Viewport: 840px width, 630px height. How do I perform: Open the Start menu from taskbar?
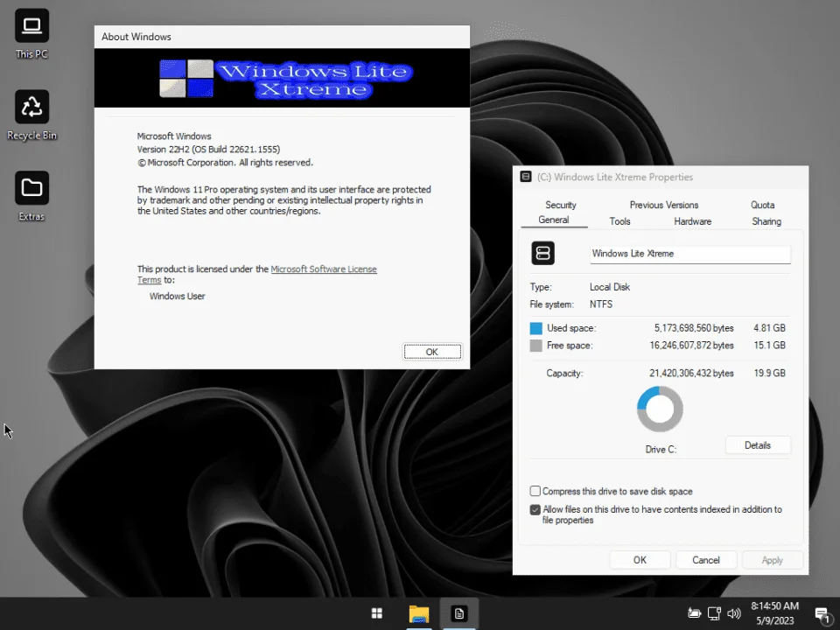point(377,613)
